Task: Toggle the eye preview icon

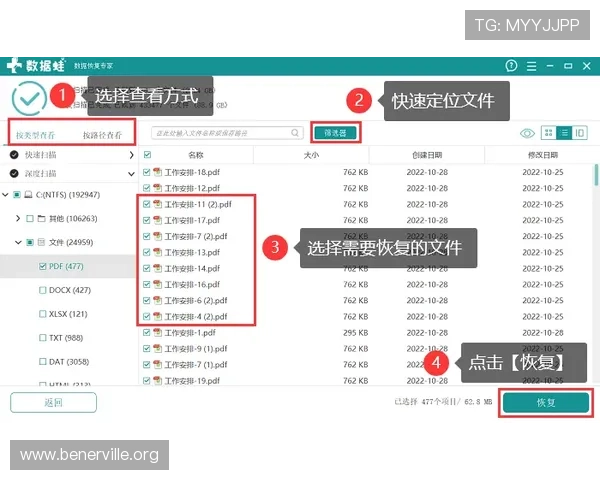Action: click(527, 133)
